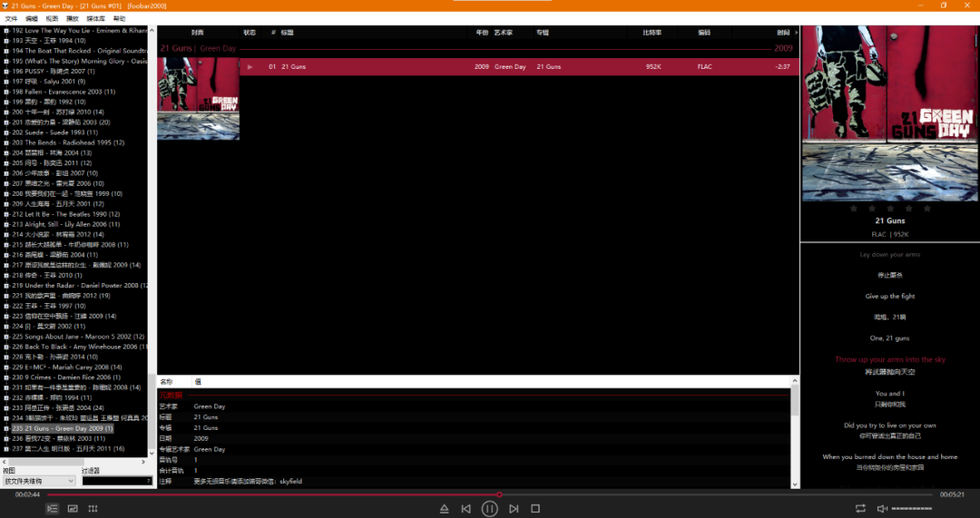980x518 pixels.
Task: Click the 过滤器 filter input field
Action: 117,481
